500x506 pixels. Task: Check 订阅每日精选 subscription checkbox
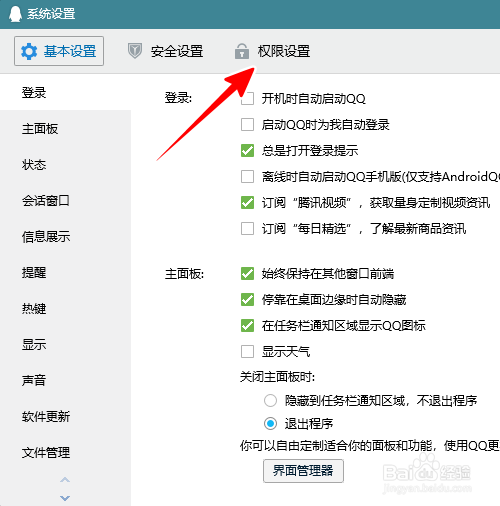pyautogui.click(x=247, y=229)
